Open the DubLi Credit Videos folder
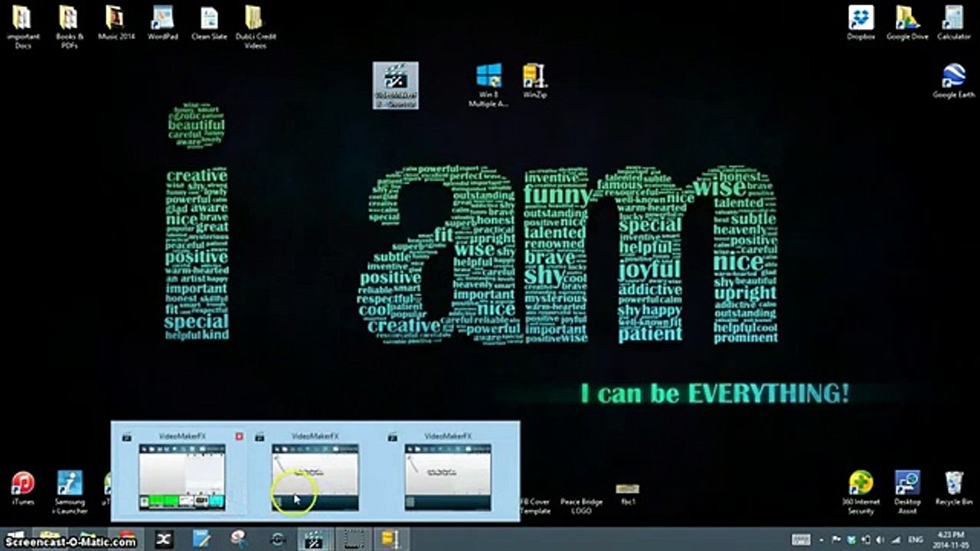Viewport: 980px width, 551px height. point(255,27)
